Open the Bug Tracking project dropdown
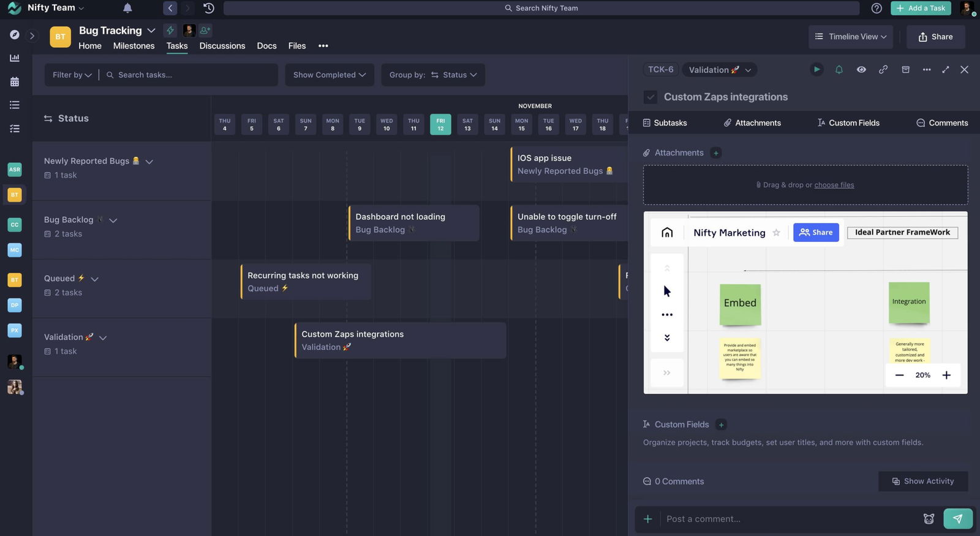This screenshot has height=536, width=980. [x=117, y=31]
